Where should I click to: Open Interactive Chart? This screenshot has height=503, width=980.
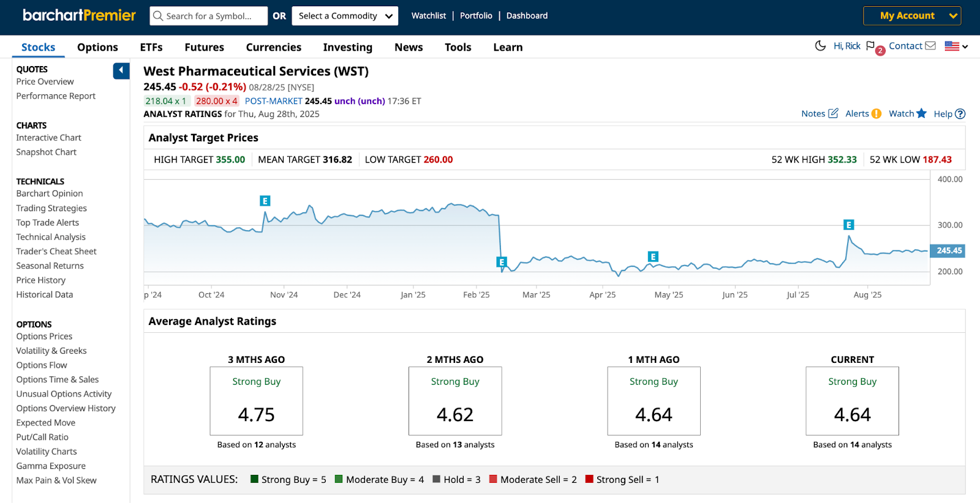click(48, 138)
